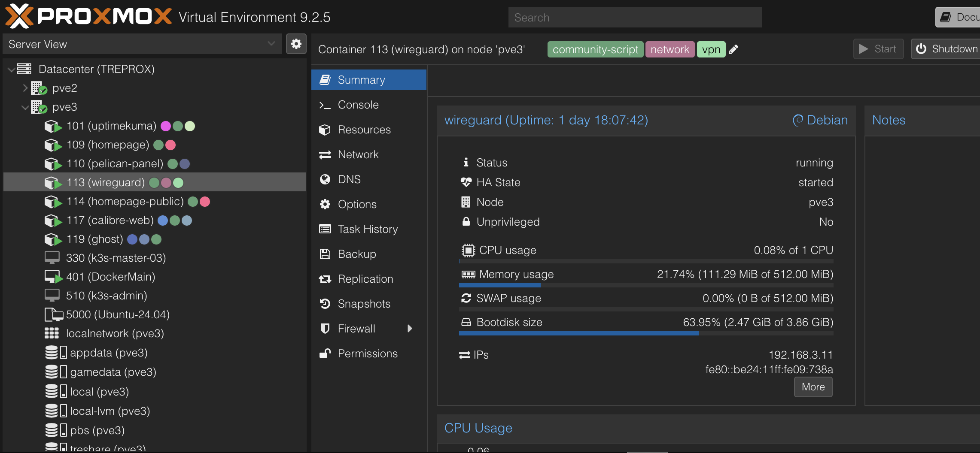Click the pink tag dot on 114 homepage-public

205,202
